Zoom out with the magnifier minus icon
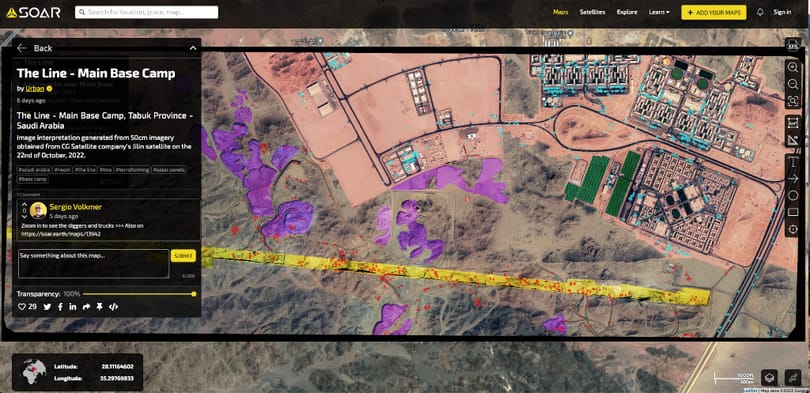This screenshot has height=393, width=810. tap(792, 84)
